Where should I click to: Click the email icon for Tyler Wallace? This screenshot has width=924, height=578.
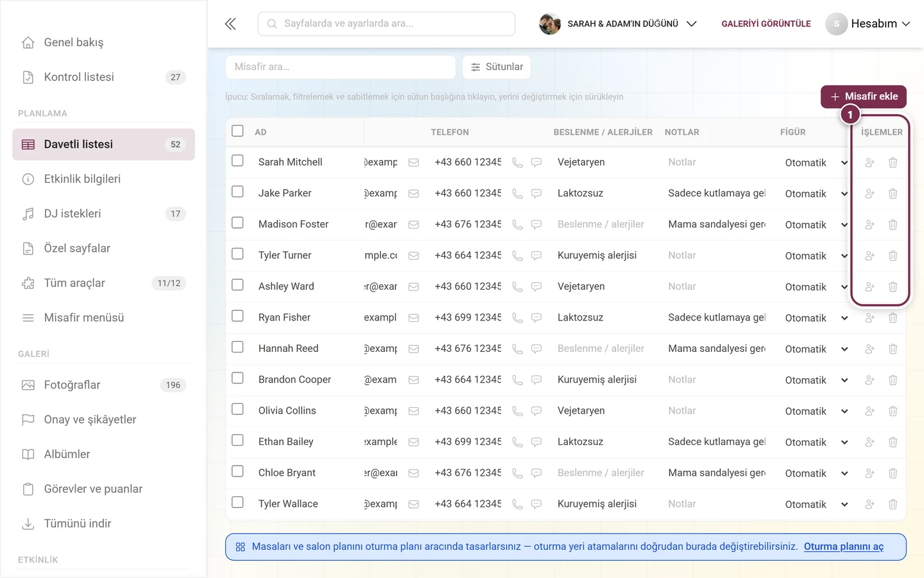coord(414,504)
